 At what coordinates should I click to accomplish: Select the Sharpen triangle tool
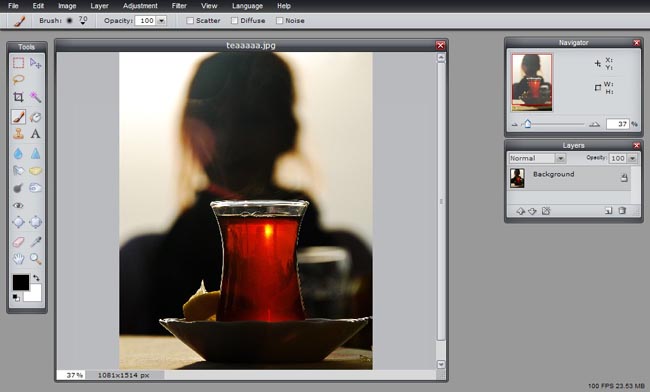click(x=36, y=154)
